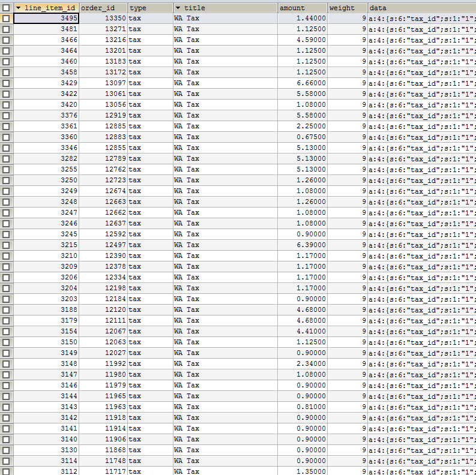
Task: Click the line_item_id cell 3429
Action: pyautogui.click(x=46, y=83)
